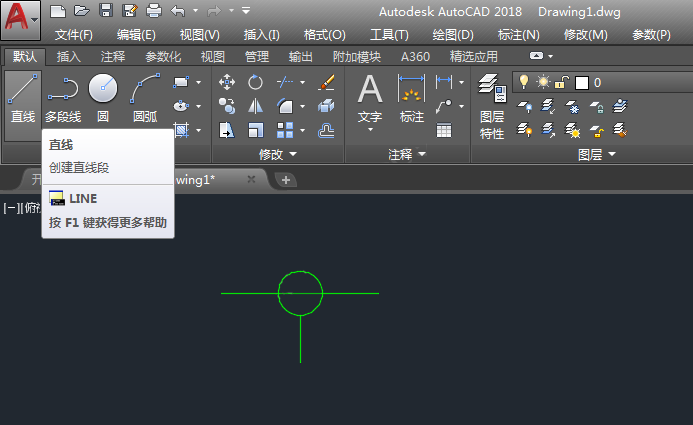Open the 修改(M) menu

pyautogui.click(x=586, y=35)
